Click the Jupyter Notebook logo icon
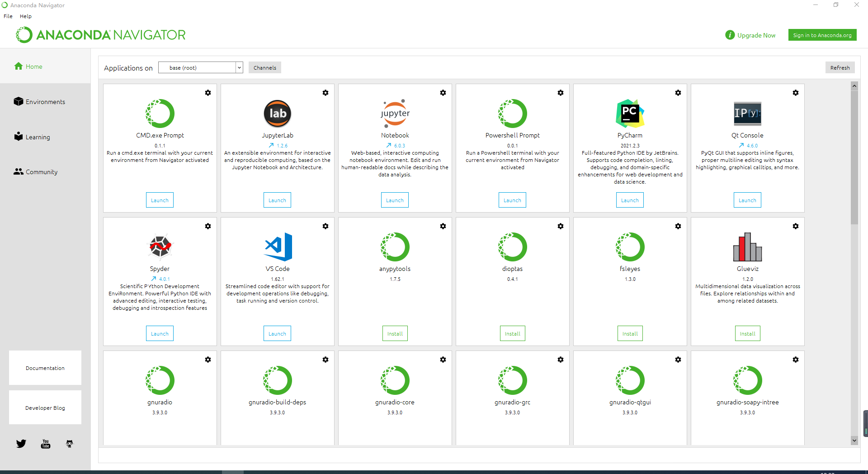This screenshot has width=868, height=474. click(x=395, y=114)
